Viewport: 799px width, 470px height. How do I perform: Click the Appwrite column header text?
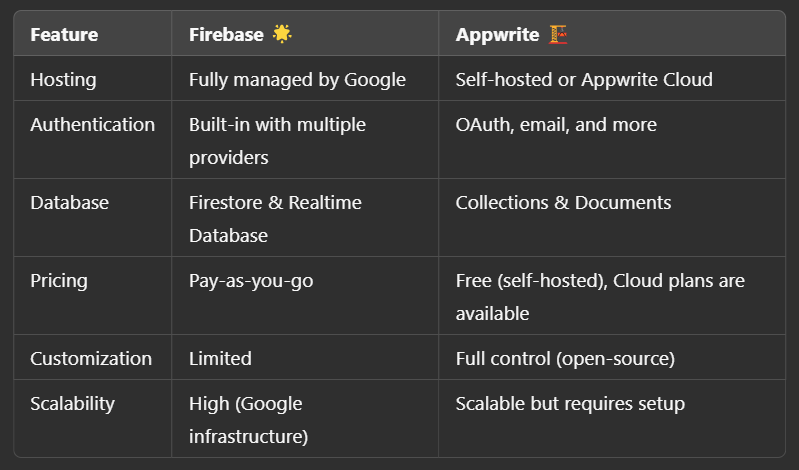pyautogui.click(x=498, y=35)
